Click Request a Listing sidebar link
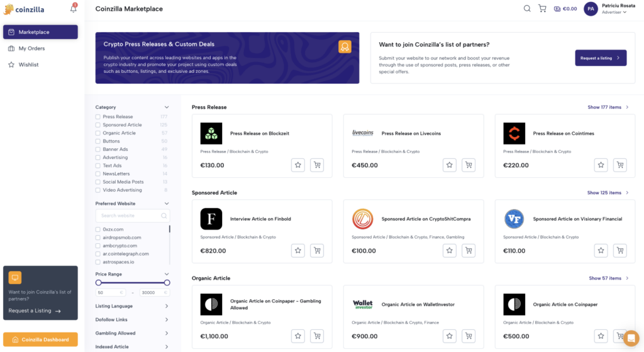The width and height of the screenshot is (644, 352). click(x=35, y=311)
